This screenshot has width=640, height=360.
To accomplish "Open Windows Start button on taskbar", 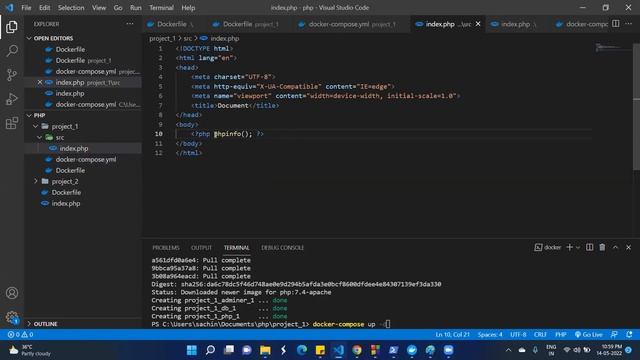I will pos(191,350).
